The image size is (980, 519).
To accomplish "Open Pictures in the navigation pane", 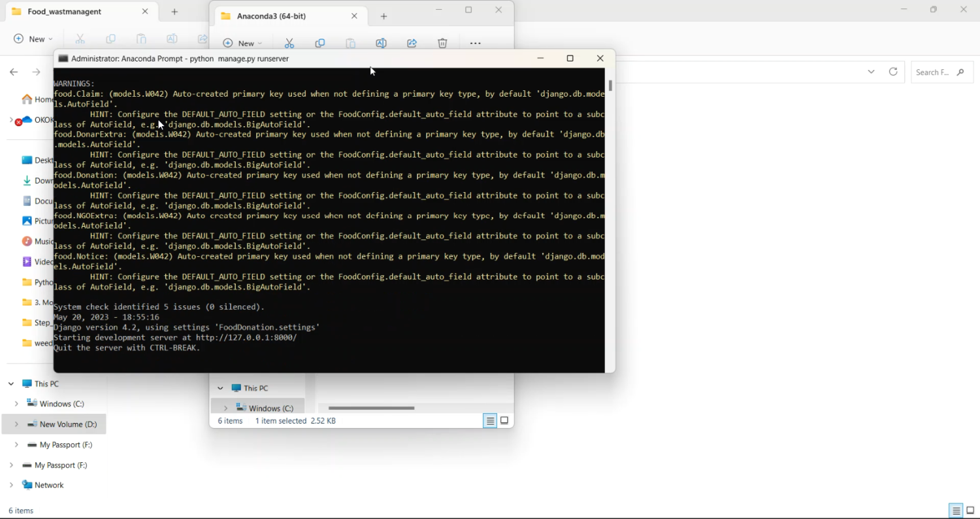I will 39,221.
